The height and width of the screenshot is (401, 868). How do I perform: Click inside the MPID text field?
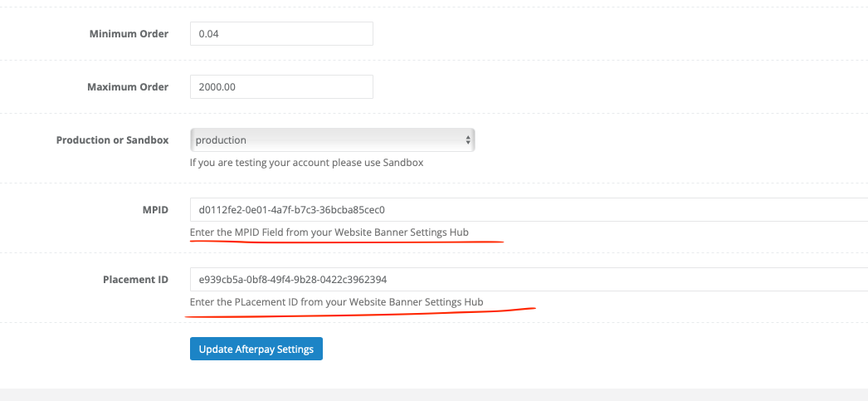pyautogui.click(x=529, y=210)
